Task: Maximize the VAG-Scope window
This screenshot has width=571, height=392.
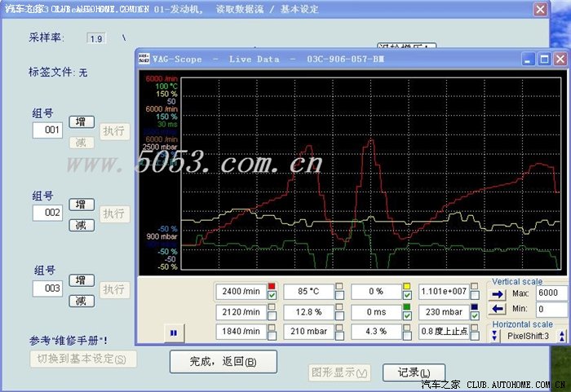Action: point(544,59)
